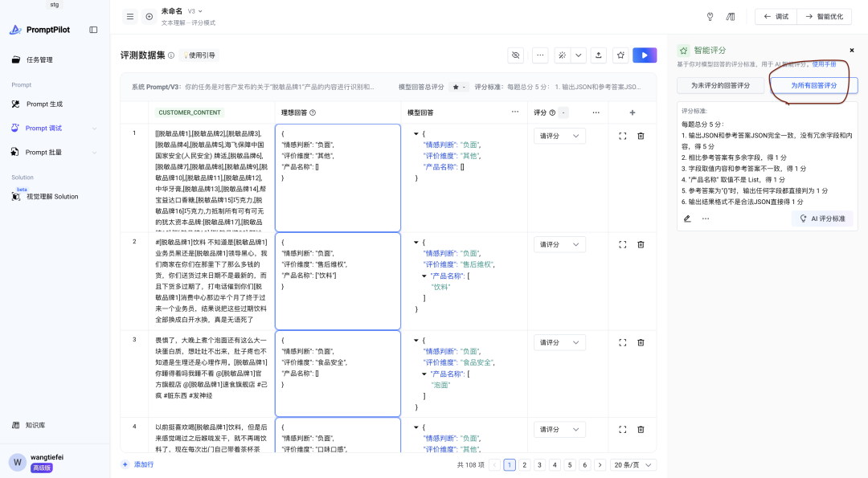
Task: Open the 请评分 dropdown for row 1
Action: pyautogui.click(x=559, y=136)
